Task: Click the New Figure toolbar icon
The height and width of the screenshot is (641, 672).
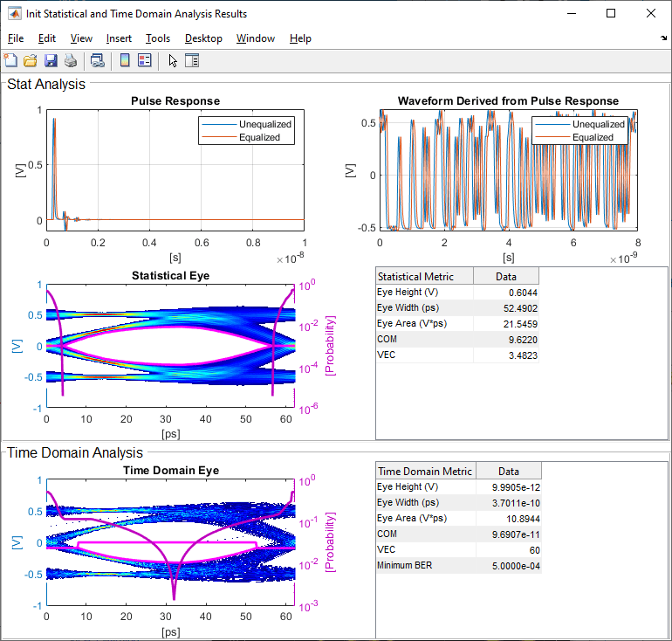Action: click(x=10, y=60)
